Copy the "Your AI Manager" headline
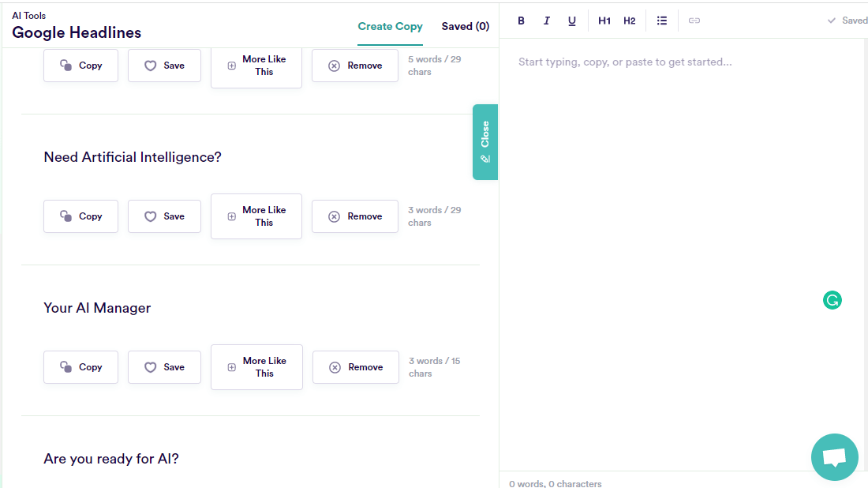868x488 pixels. point(80,366)
